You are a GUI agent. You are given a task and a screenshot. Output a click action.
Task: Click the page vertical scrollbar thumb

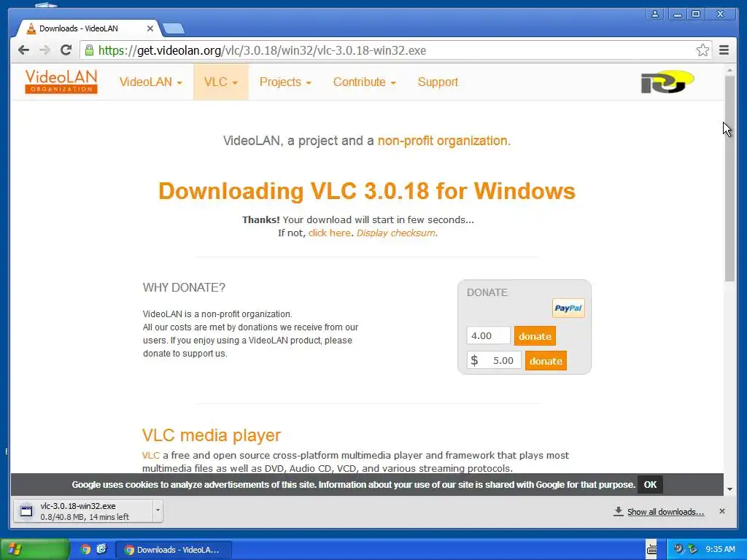[x=729, y=178]
